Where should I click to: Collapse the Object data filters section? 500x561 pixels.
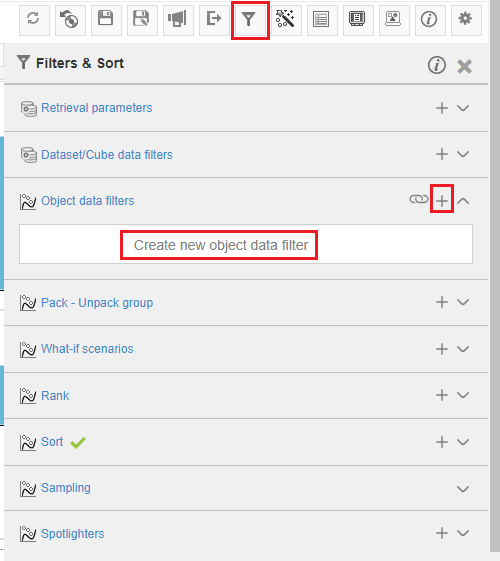pos(463,201)
